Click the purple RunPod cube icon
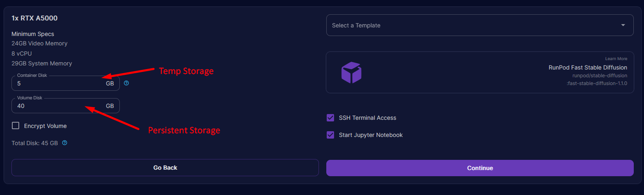 [x=351, y=73]
